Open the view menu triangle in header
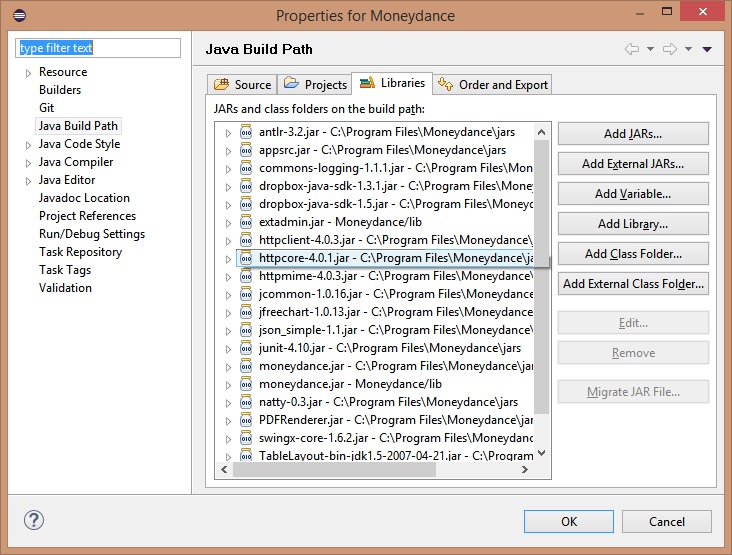The width and height of the screenshot is (732, 555). pyautogui.click(x=707, y=49)
